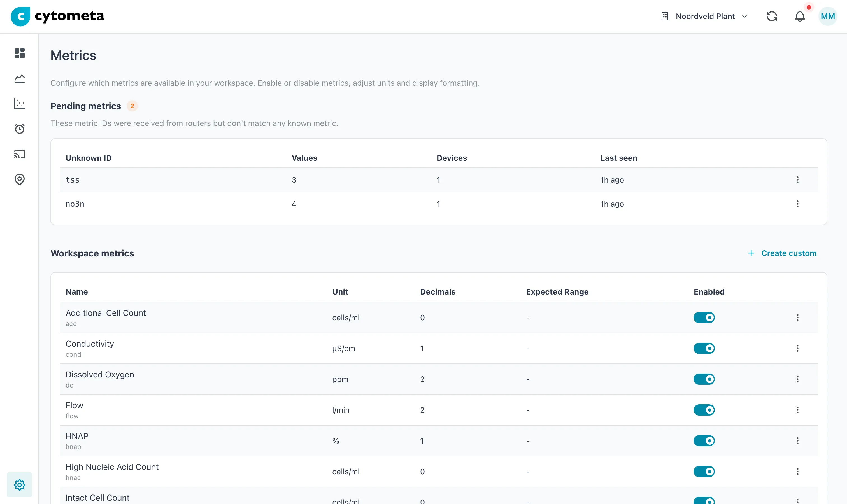Click the Unknown ID column header

pos(89,158)
